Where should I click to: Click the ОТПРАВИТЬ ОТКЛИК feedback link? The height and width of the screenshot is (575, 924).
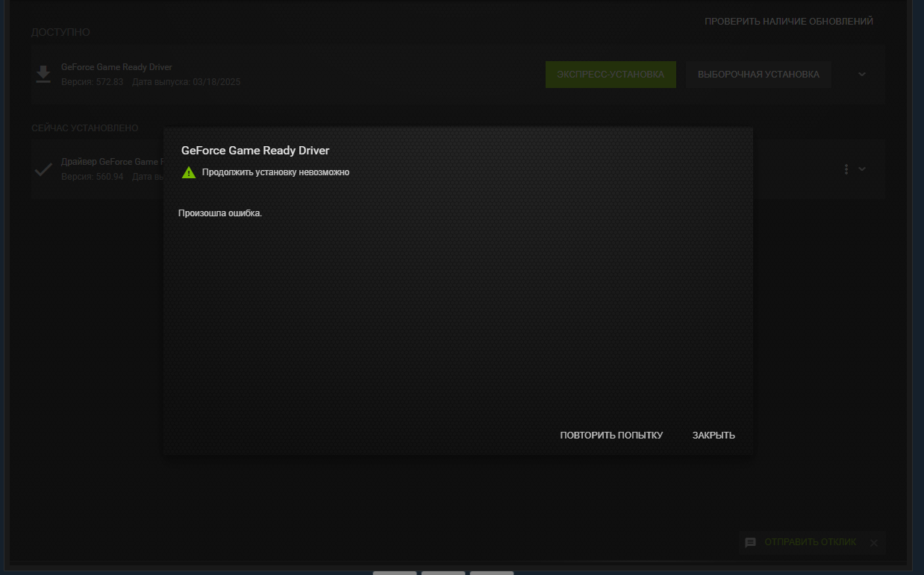(x=811, y=542)
